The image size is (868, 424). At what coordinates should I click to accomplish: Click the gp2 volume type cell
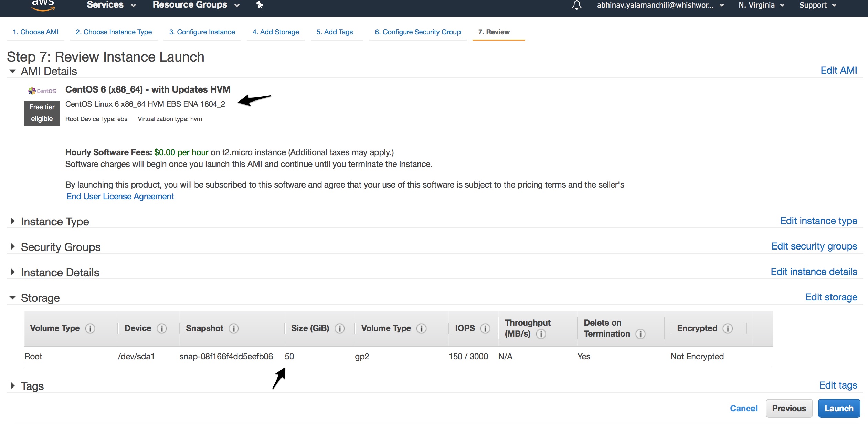(x=362, y=357)
